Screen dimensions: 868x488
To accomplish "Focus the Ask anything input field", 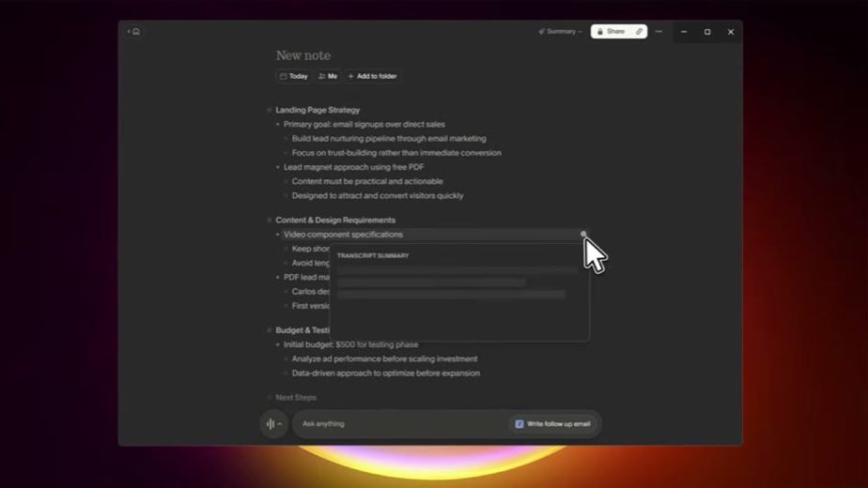I will pyautogui.click(x=401, y=424).
